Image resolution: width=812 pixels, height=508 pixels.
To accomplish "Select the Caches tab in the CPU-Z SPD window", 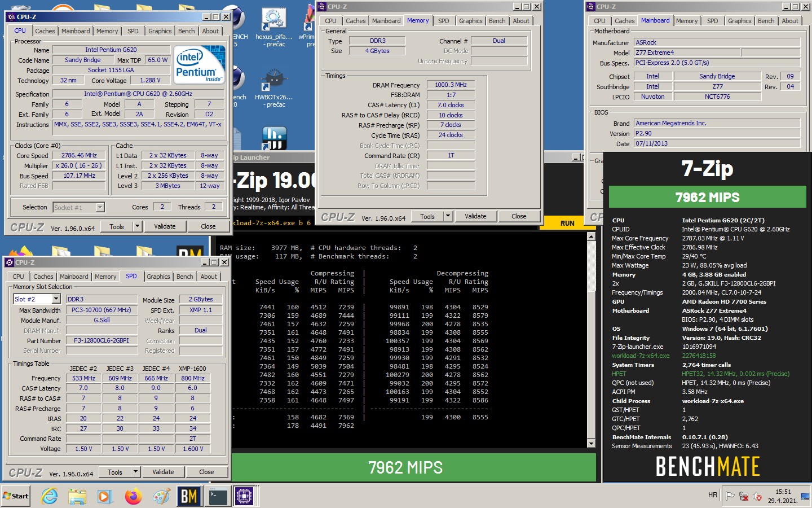I will point(43,277).
